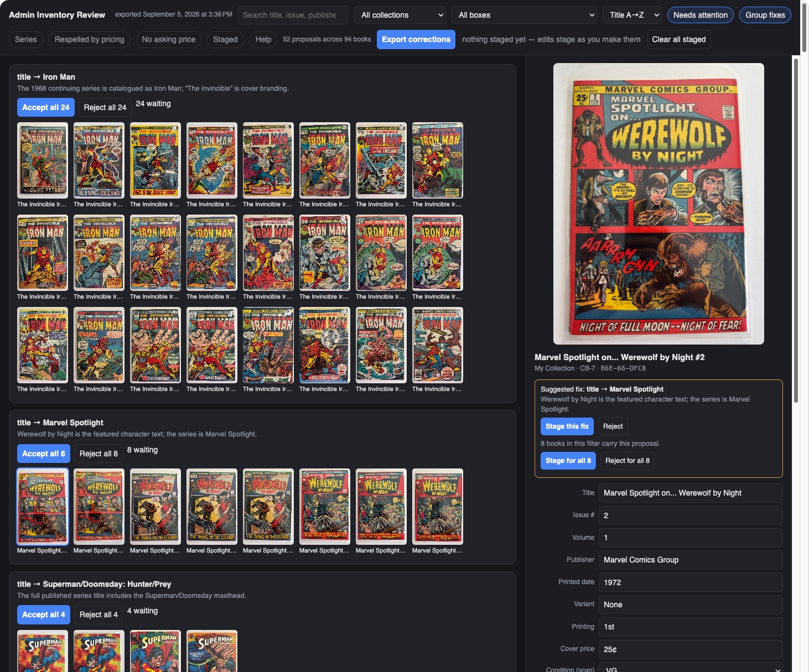Edit the Cover price field 25¢

tap(691, 649)
